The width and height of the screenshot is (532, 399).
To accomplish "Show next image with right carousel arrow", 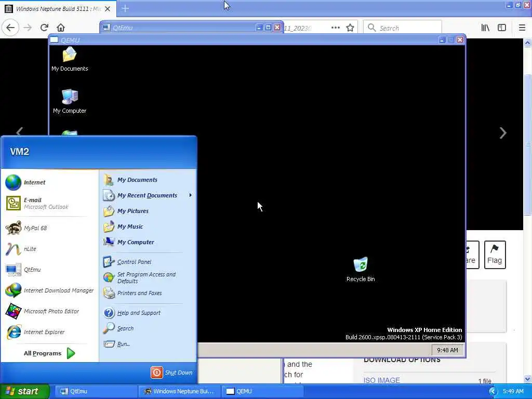I will coord(503,133).
